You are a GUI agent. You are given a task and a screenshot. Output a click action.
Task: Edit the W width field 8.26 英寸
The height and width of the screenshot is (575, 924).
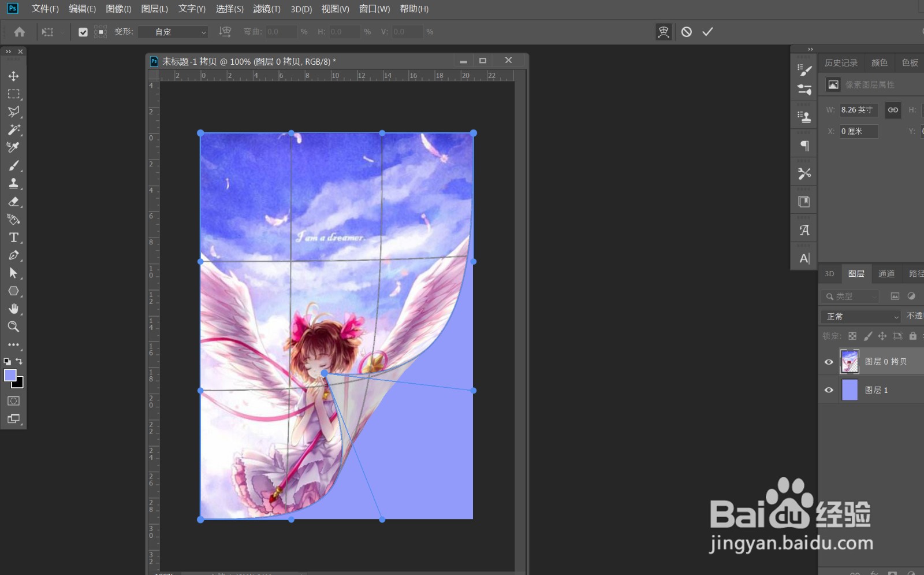coord(858,110)
